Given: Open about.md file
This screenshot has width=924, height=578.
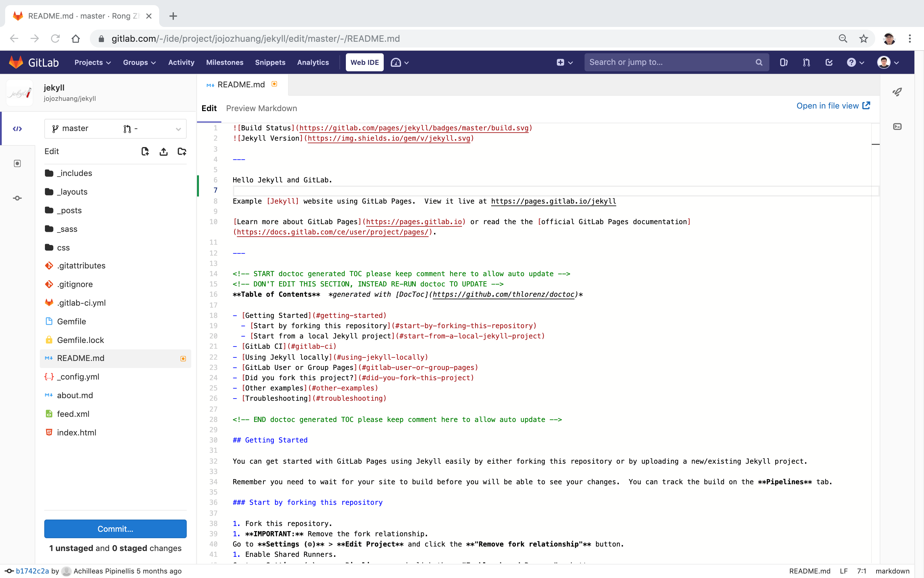Looking at the screenshot, I should point(115,395).
